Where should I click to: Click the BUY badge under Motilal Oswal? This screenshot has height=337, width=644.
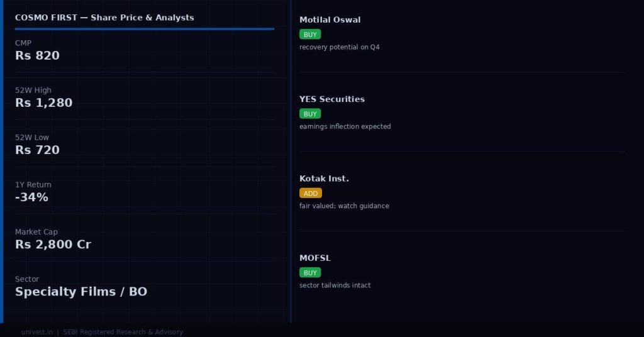click(x=310, y=35)
